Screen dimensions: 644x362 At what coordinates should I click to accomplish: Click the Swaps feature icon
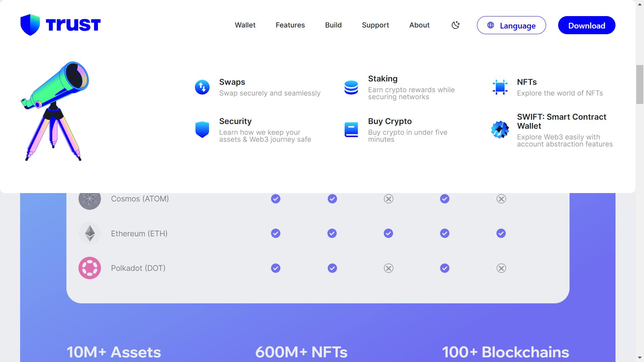[x=202, y=86]
